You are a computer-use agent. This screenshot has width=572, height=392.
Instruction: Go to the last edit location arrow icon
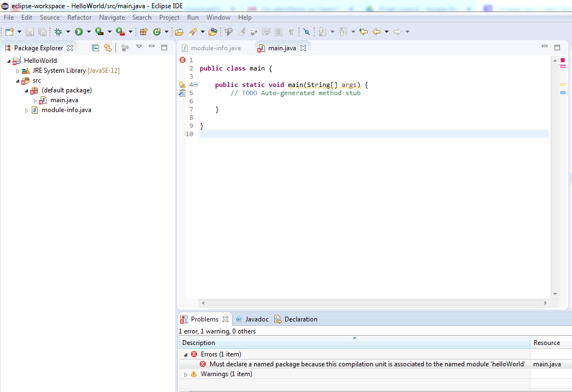[x=363, y=32]
